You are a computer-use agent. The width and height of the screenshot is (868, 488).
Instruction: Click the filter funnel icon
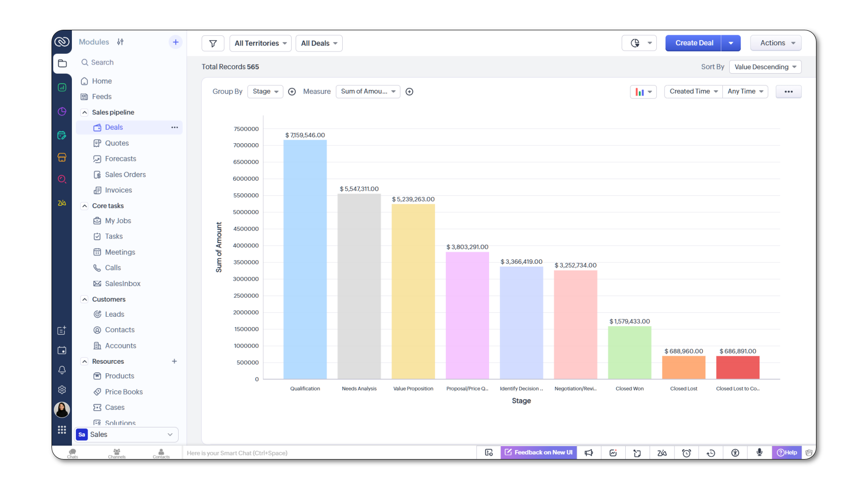[213, 43]
